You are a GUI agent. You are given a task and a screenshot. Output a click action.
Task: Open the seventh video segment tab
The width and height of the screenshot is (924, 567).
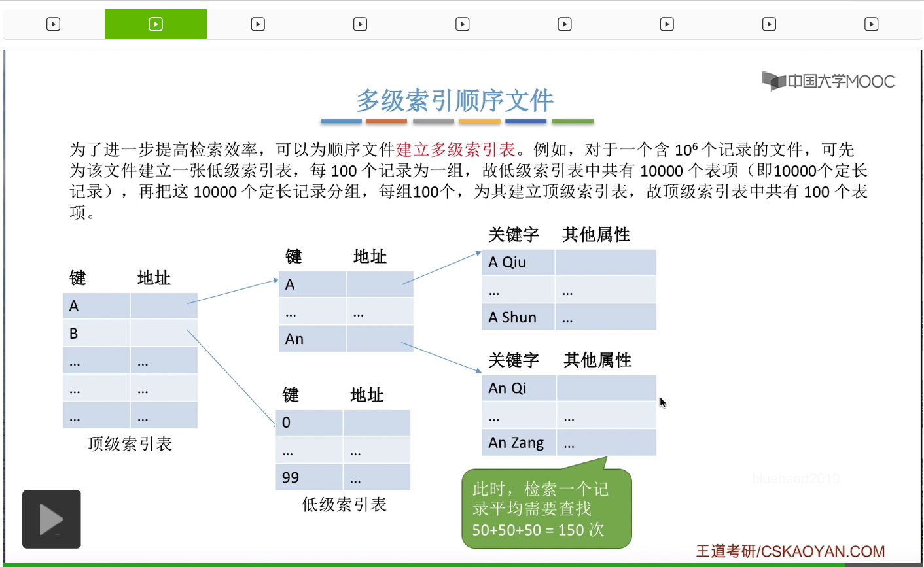pyautogui.click(x=666, y=24)
